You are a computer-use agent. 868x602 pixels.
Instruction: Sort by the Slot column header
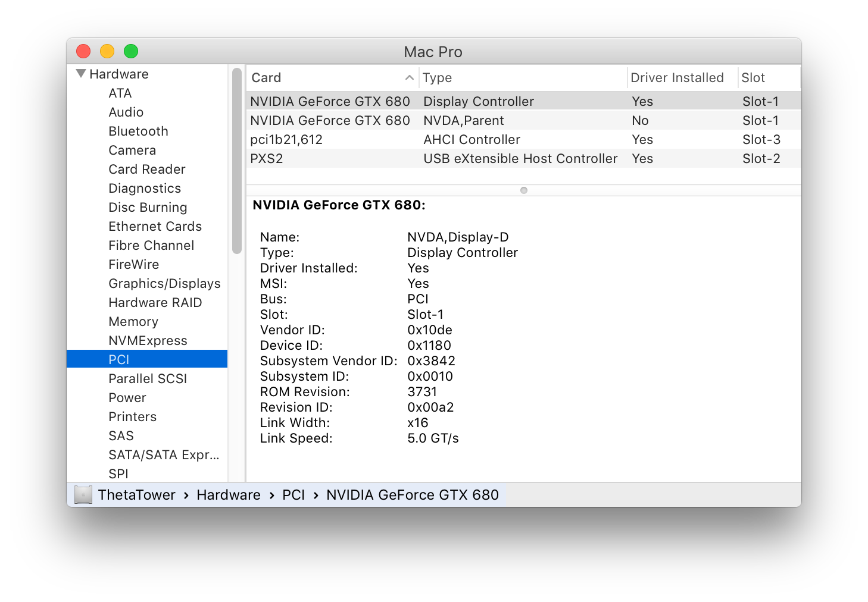[x=769, y=77]
